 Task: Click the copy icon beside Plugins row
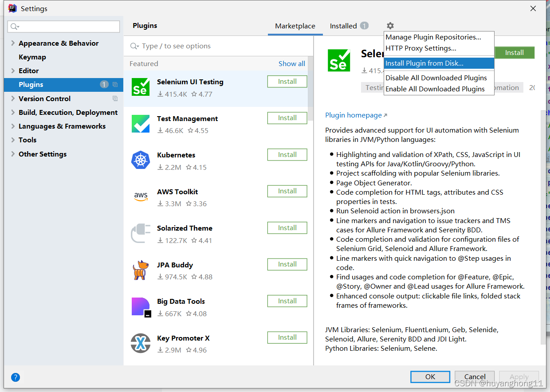115,84
